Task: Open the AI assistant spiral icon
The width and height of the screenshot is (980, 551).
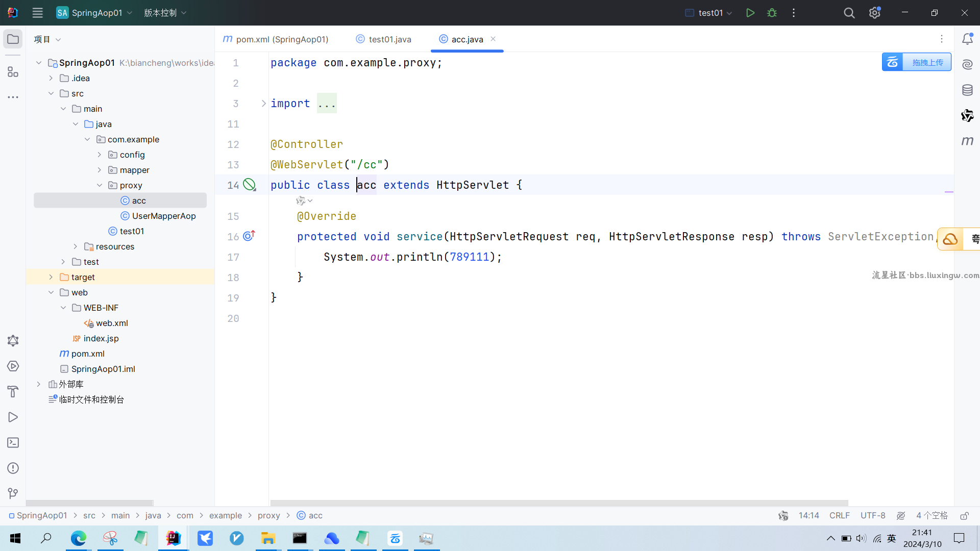Action: pyautogui.click(x=967, y=65)
